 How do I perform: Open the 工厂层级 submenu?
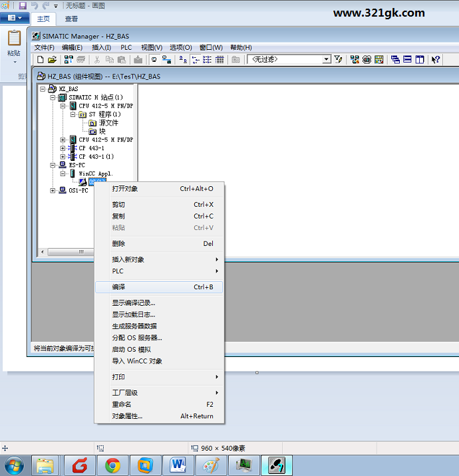[160, 393]
